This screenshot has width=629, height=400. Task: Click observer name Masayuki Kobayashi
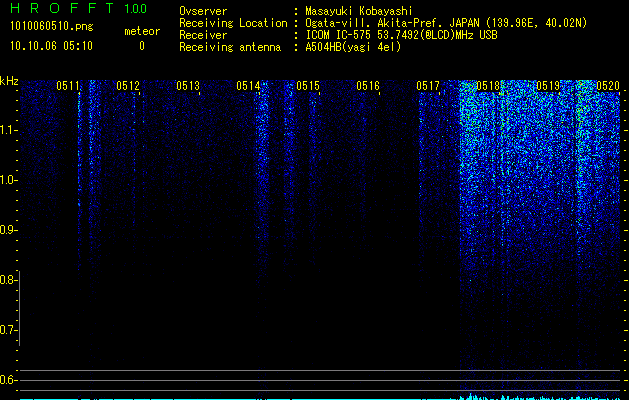[x=359, y=11]
